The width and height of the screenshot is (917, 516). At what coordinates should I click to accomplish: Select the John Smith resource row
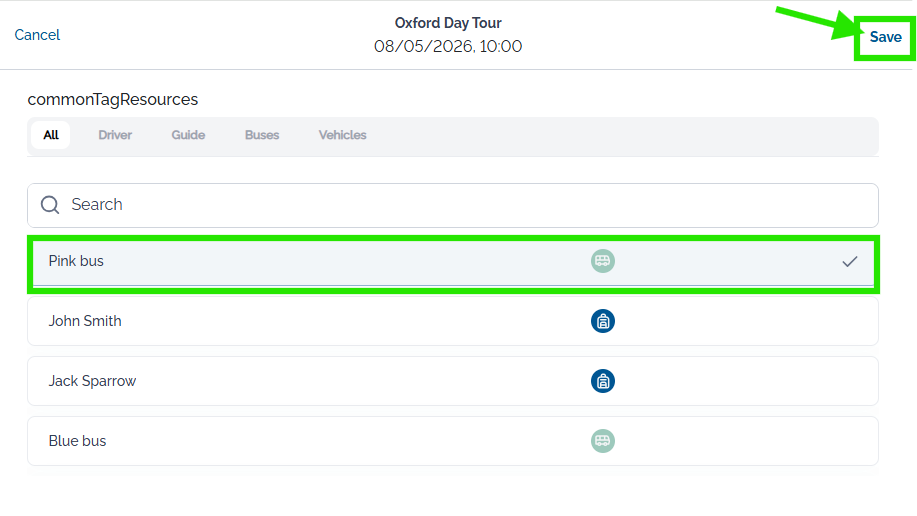(x=453, y=321)
